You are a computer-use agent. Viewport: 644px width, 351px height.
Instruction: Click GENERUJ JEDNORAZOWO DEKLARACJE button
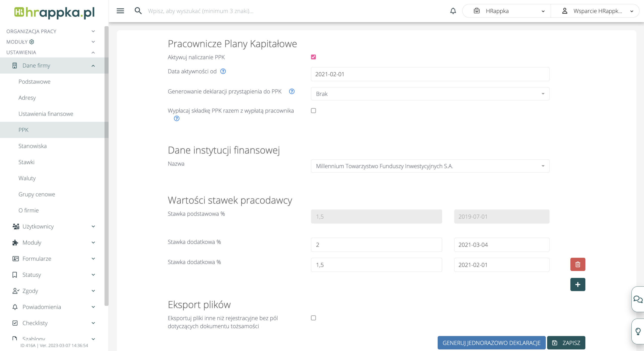point(491,343)
